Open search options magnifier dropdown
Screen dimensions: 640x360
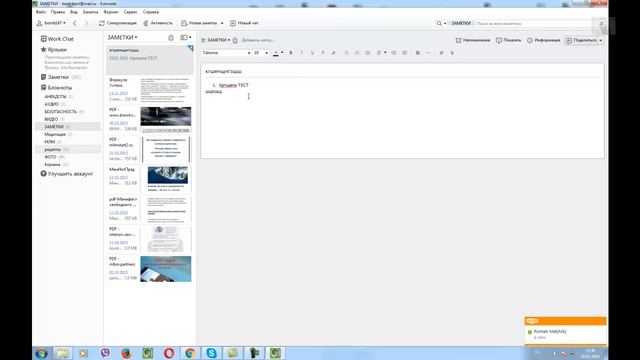(441, 23)
